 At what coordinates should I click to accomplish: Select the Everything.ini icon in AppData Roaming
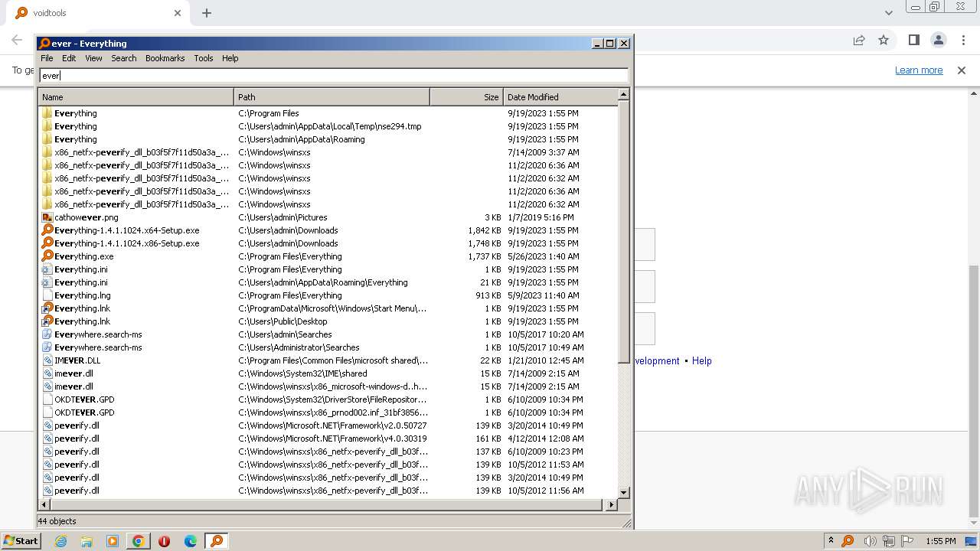click(x=47, y=282)
